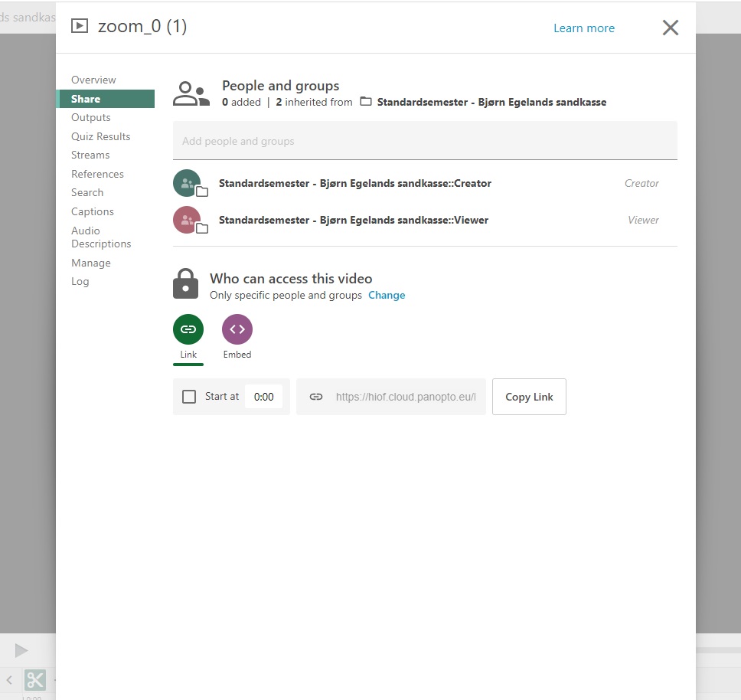Screen dimensions: 741x700
Task: Click the scissors edit icon in background editor
Action: point(35,680)
